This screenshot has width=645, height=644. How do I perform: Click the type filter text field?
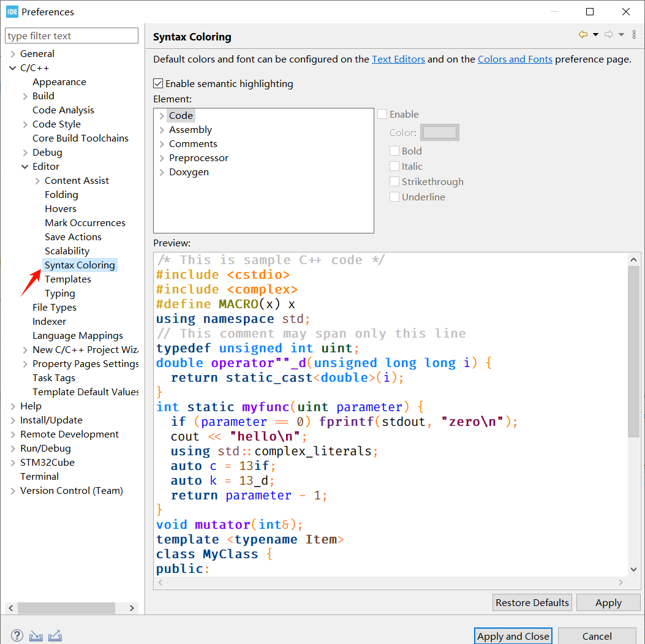pyautogui.click(x=71, y=36)
